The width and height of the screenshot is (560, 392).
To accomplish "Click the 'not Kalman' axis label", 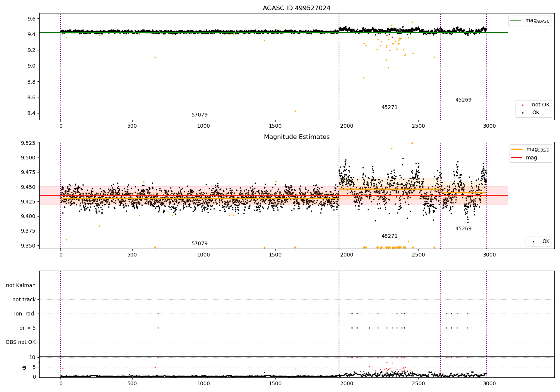I will click(x=21, y=286).
